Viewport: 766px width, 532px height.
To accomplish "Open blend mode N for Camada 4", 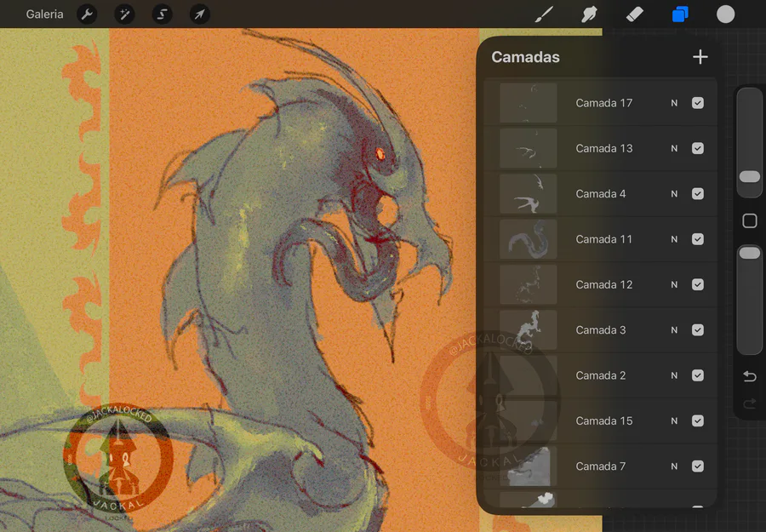I will [x=674, y=194].
